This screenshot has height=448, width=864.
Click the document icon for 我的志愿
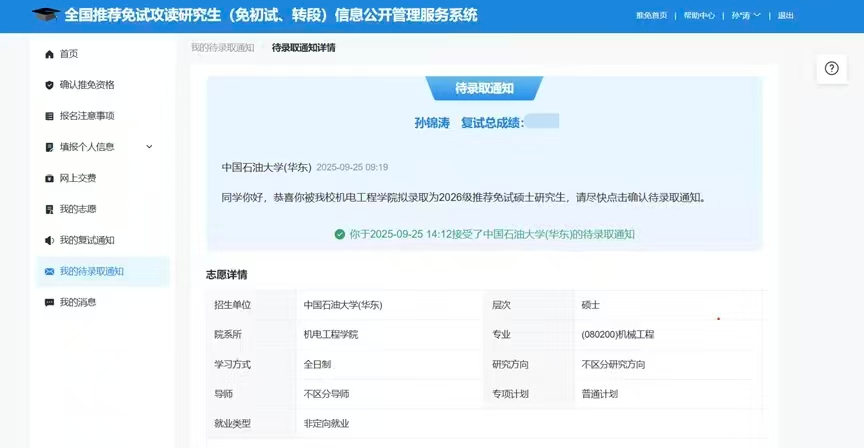tap(50, 209)
